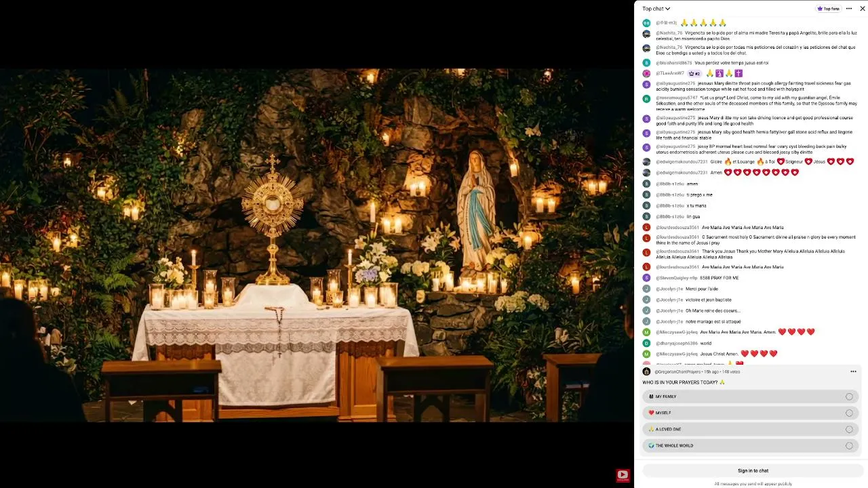Image resolution: width=868 pixels, height=488 pixels.
Task: Click avatar beside 'Merci pour l'aide'
Action: click(x=646, y=289)
